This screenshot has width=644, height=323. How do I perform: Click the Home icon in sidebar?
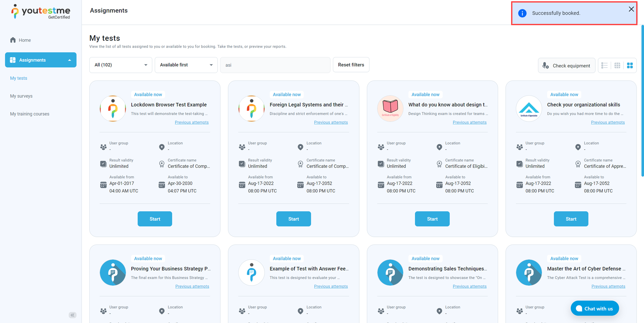pos(13,40)
